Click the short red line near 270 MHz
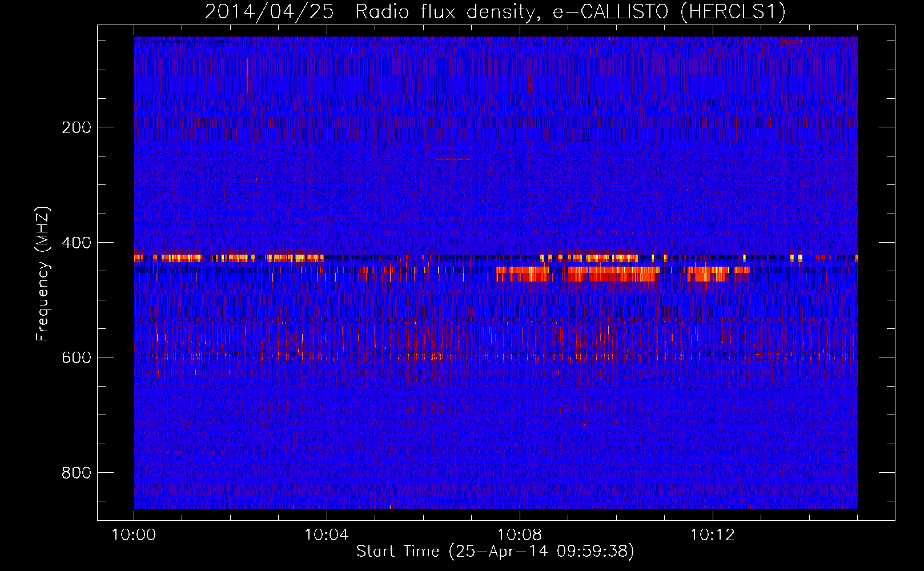 point(453,159)
